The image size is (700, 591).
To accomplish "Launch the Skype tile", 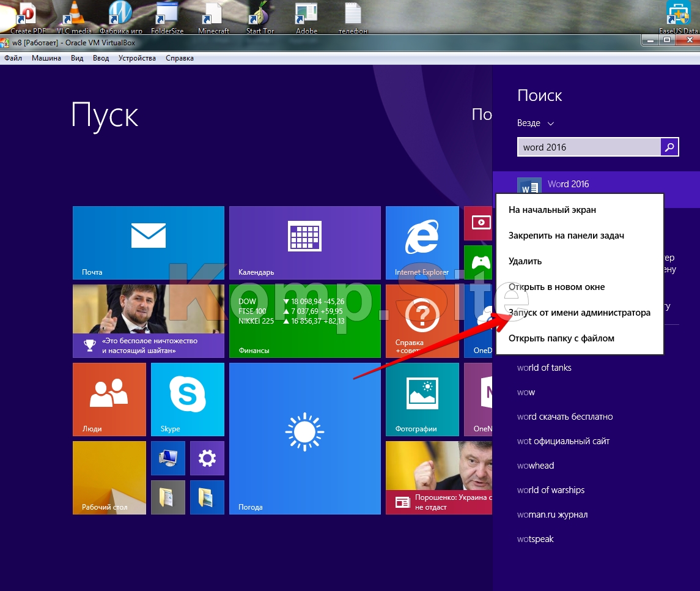I will 188,400.
